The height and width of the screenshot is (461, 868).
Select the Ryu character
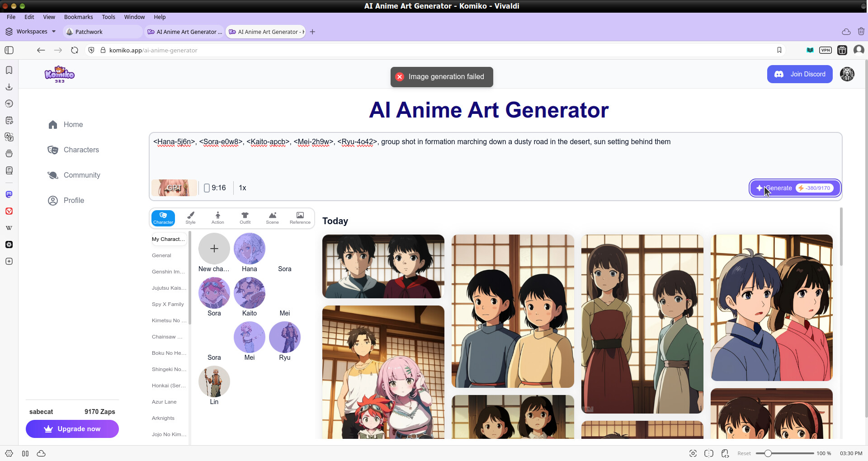(x=285, y=342)
